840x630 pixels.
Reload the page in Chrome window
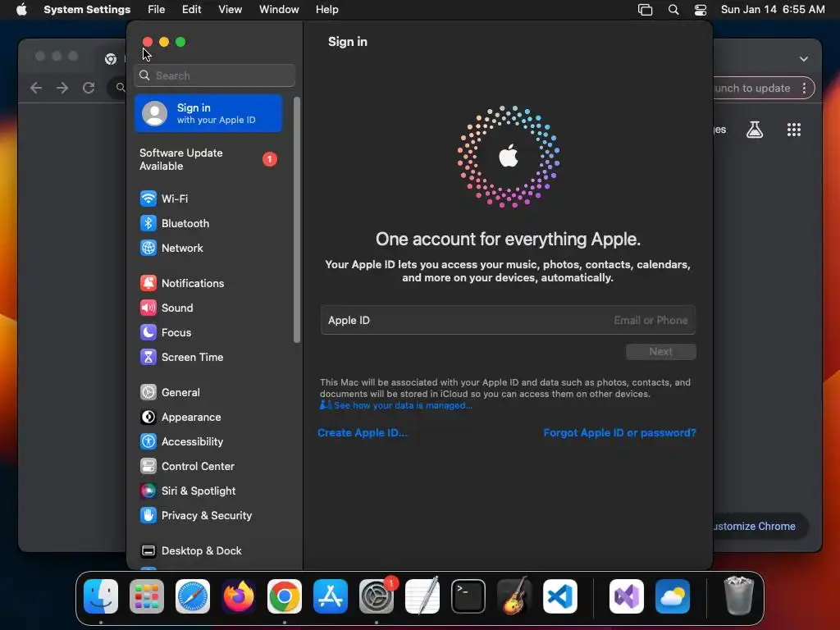pyautogui.click(x=89, y=88)
